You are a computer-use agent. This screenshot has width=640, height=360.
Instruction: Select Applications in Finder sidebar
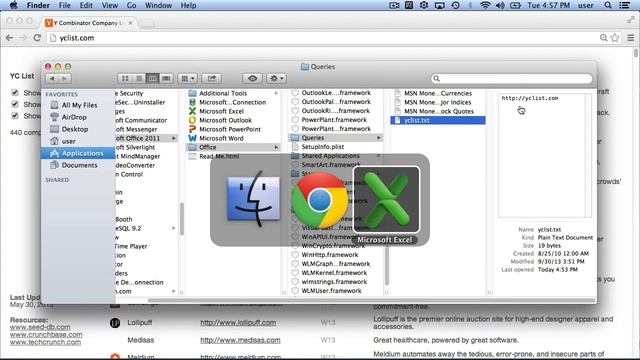tap(78, 153)
